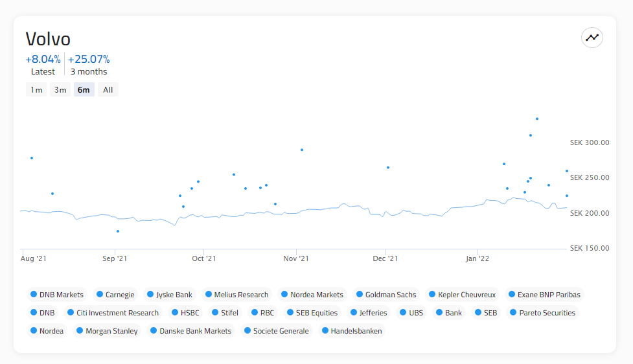Hide SEB Equities legend item
Screen dimensions: 633x364
click(312, 313)
